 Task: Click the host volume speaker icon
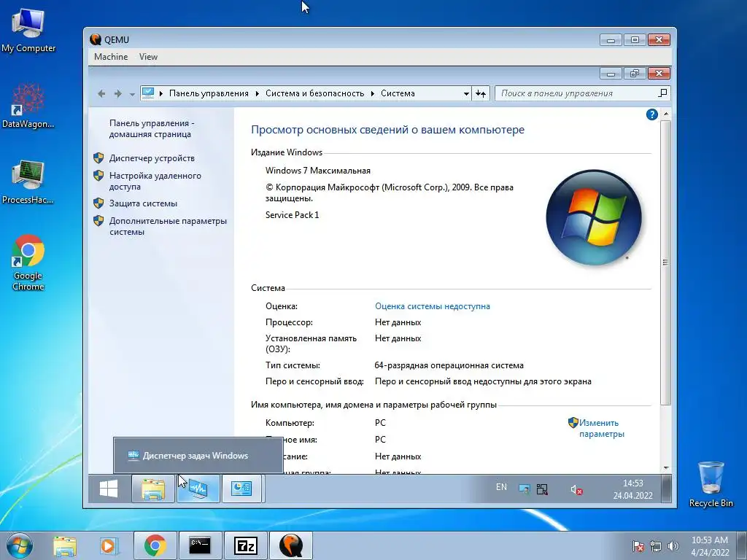click(x=673, y=546)
